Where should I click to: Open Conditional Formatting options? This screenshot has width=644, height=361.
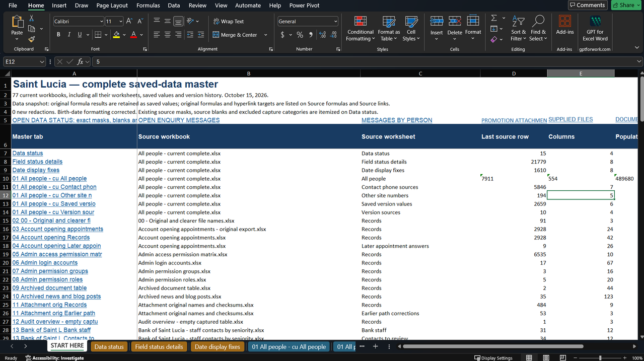click(361, 29)
